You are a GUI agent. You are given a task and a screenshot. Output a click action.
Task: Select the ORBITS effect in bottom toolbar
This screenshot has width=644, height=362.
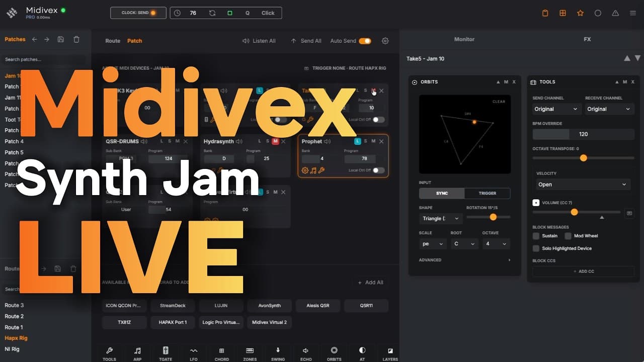pos(334,354)
